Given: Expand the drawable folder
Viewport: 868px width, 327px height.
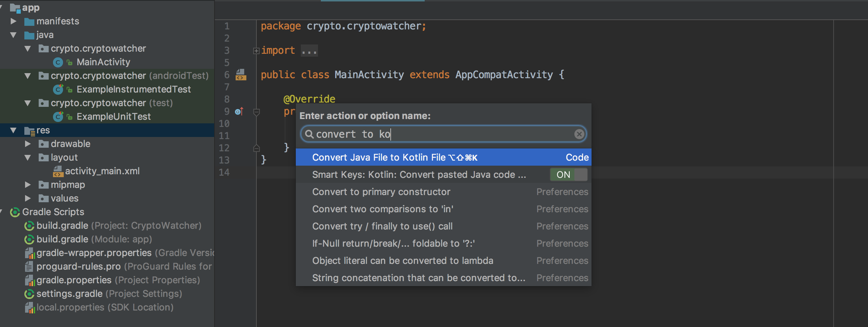Looking at the screenshot, I should (28, 144).
